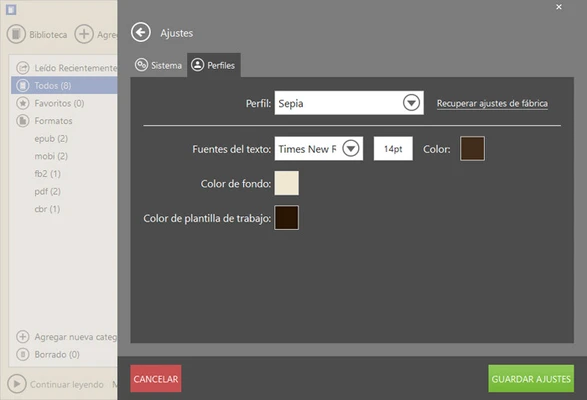Click the GUARDAR AJUSTES button
The height and width of the screenshot is (400, 587).
(x=531, y=379)
